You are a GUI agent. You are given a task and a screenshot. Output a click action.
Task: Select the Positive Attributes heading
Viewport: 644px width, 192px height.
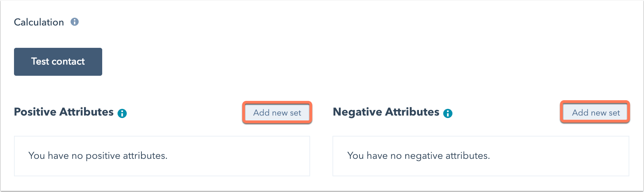tap(64, 112)
